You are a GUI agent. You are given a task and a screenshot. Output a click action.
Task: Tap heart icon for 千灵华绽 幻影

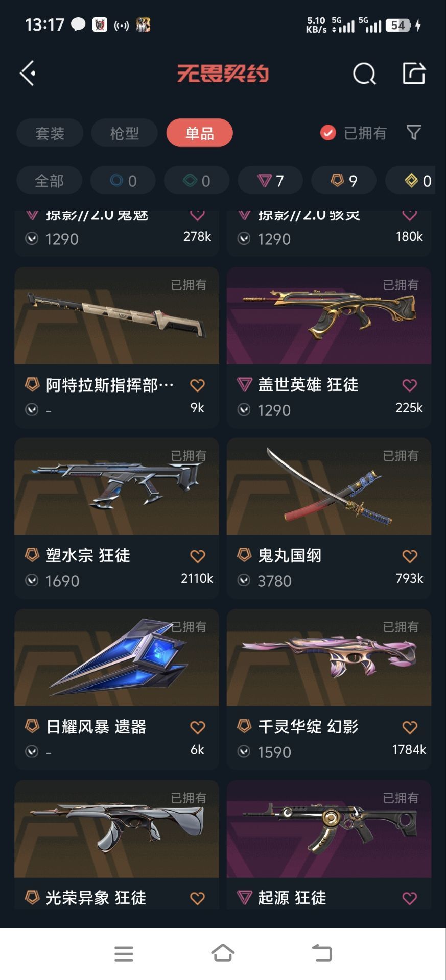[x=410, y=727]
